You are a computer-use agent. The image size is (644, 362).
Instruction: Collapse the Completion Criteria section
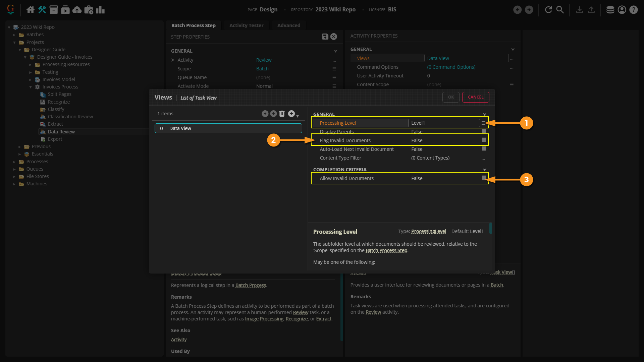[x=484, y=170]
